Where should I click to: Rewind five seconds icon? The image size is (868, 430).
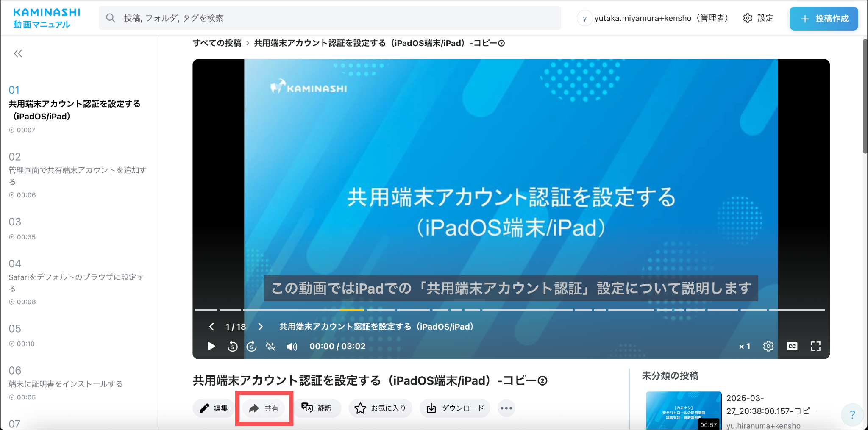pos(232,346)
